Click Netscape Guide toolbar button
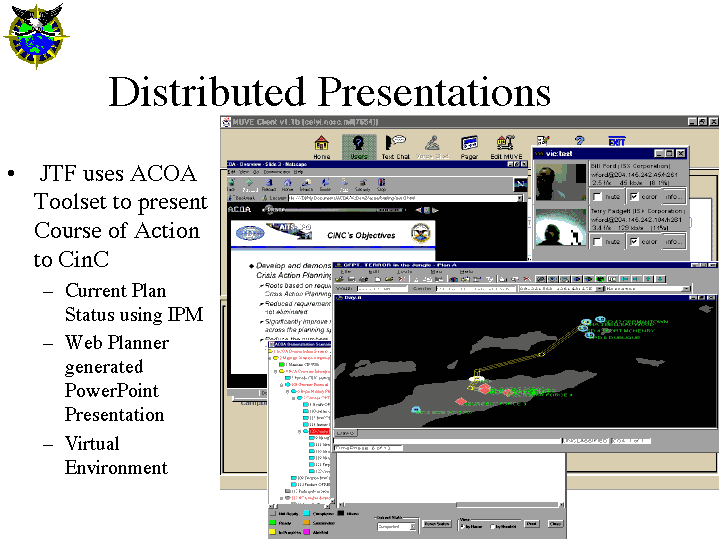Image resolution: width=719 pixels, height=539 pixels. click(325, 185)
